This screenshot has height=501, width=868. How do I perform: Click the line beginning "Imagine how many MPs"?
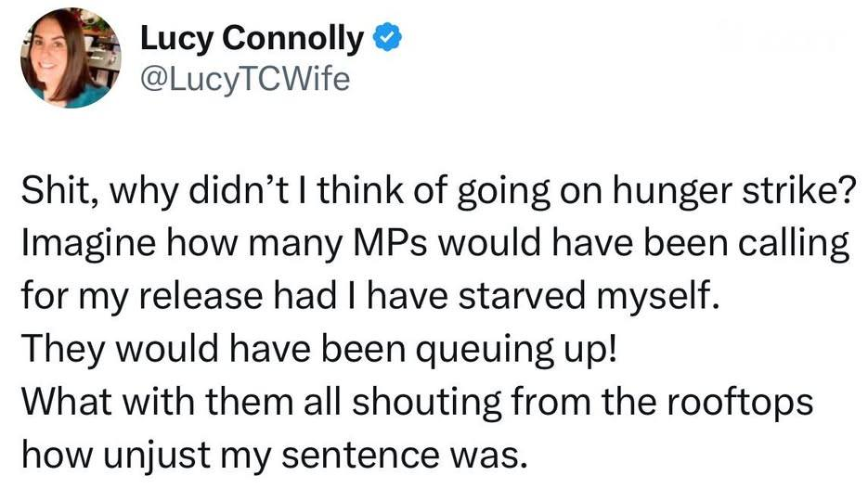click(434, 248)
